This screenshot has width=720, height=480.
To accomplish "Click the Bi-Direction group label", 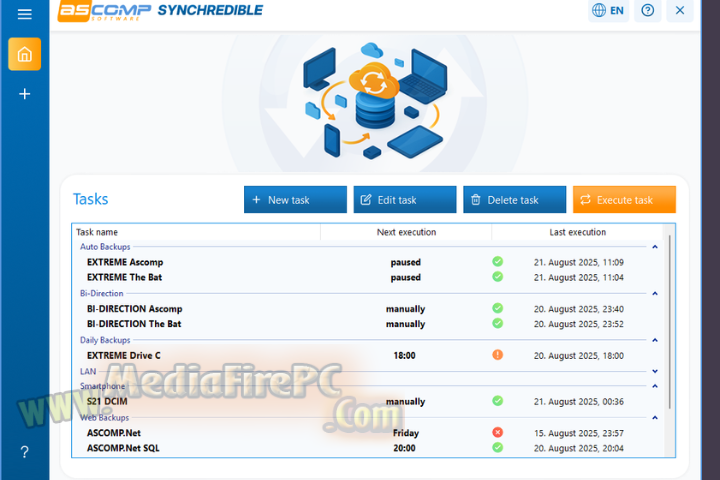I will [101, 294].
